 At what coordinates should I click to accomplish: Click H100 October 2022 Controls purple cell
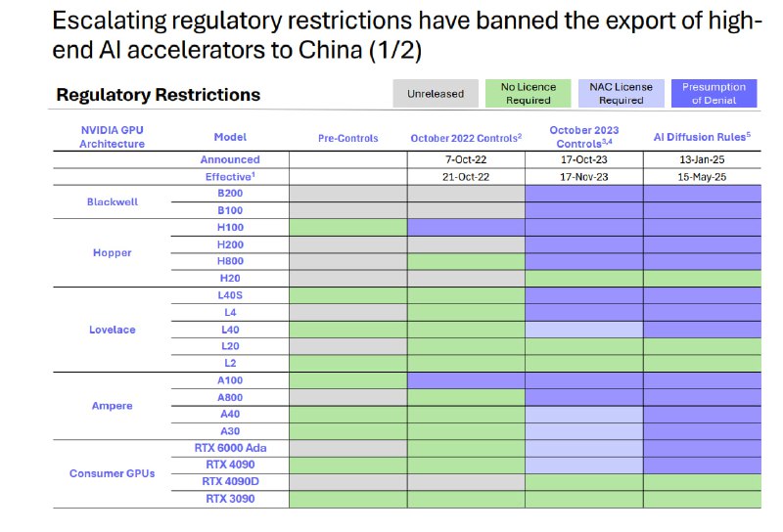[x=466, y=228]
